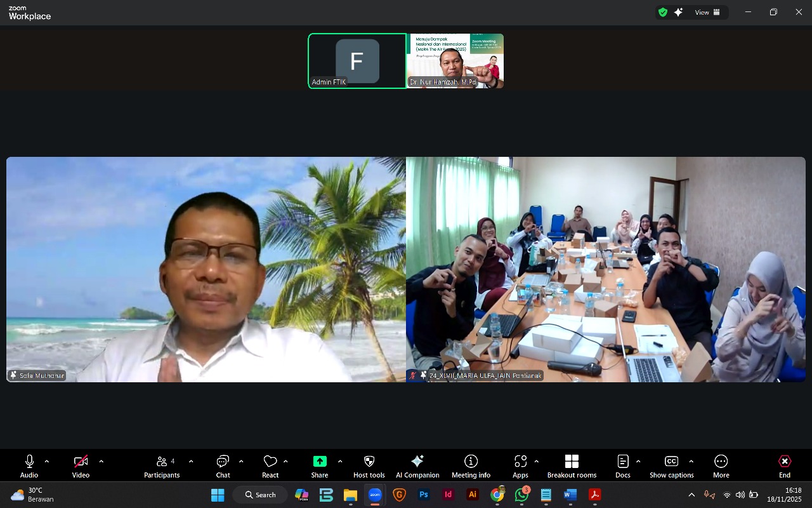Expand audio options arrow next to Audio
This screenshot has height=508, width=812.
[47, 461]
